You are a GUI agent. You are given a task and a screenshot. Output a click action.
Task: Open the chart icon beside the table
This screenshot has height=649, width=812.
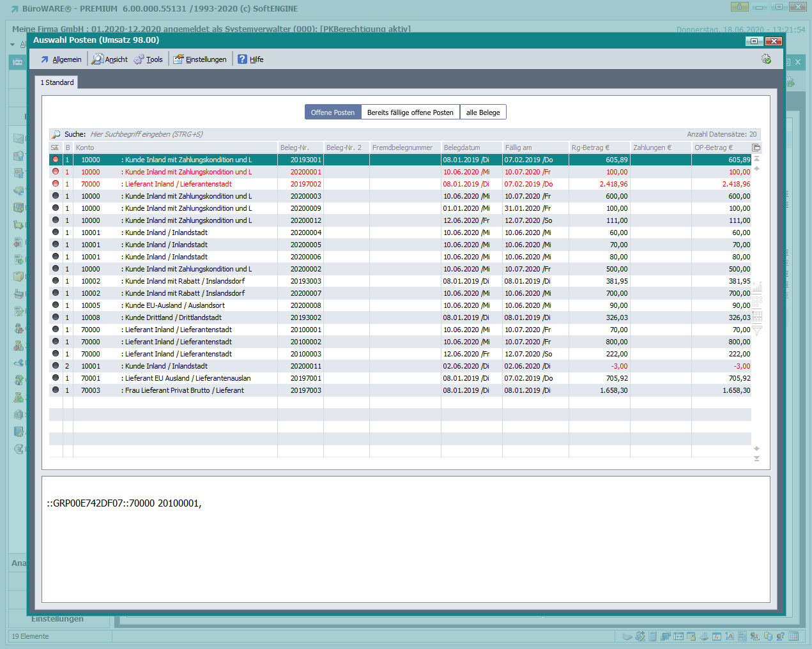point(757,287)
